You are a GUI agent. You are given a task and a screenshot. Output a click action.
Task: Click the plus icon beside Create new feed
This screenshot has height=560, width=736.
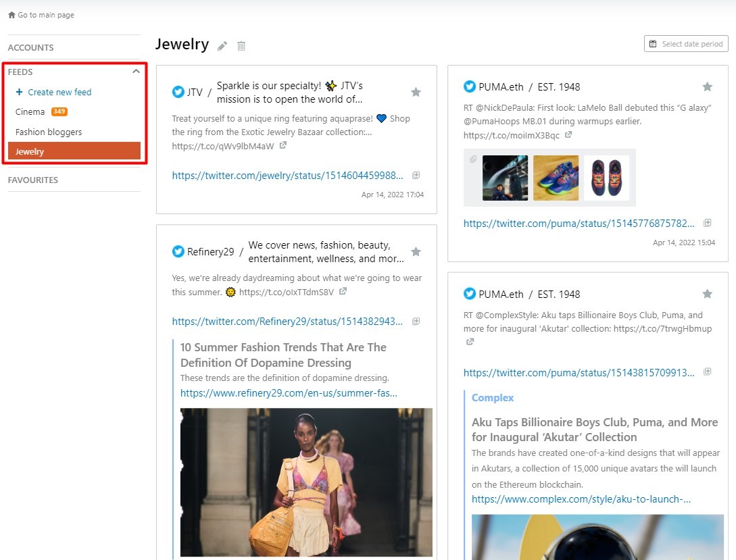pos(19,92)
